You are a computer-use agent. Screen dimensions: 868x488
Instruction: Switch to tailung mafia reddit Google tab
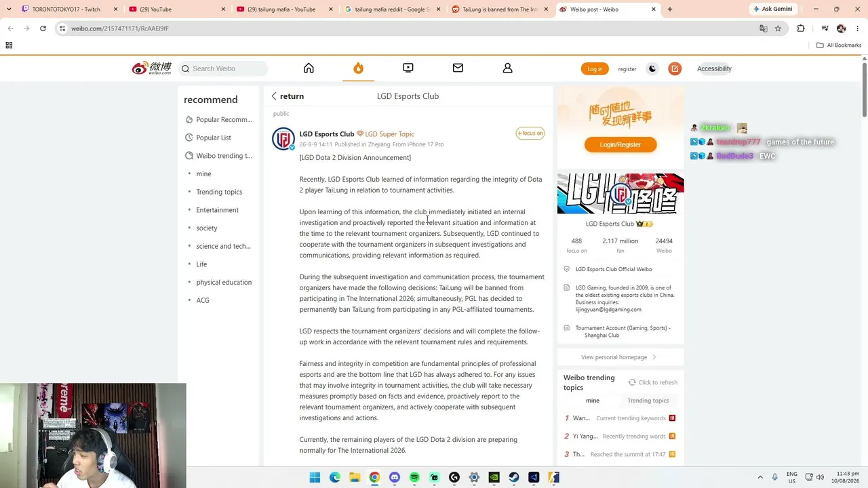coord(393,9)
